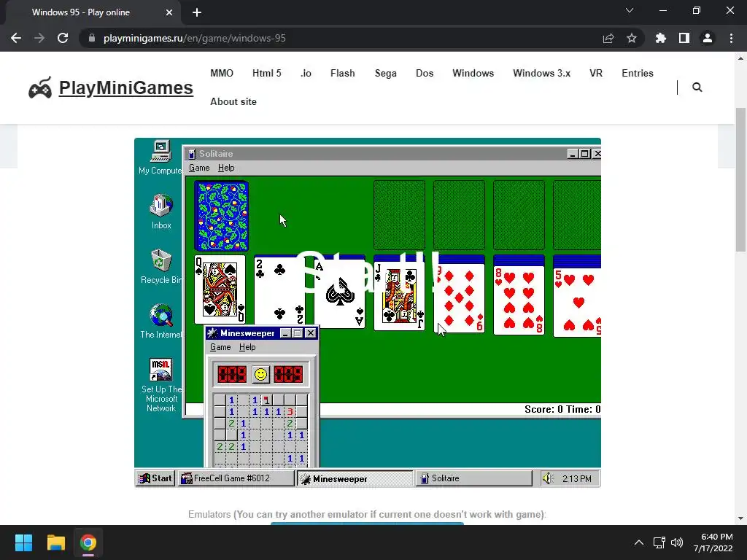Select the Eight of Hearts card

[x=519, y=300]
